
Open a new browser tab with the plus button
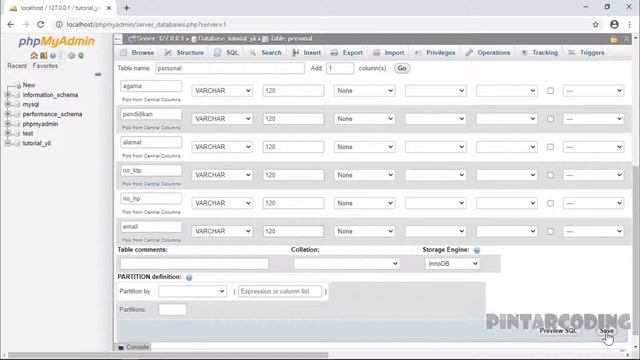tap(127, 8)
